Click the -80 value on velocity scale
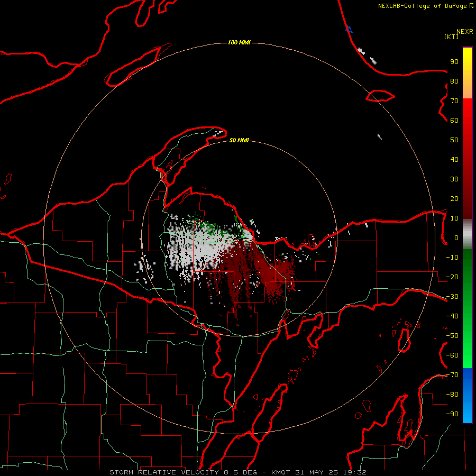The height and width of the screenshot is (476, 476). tap(452, 395)
